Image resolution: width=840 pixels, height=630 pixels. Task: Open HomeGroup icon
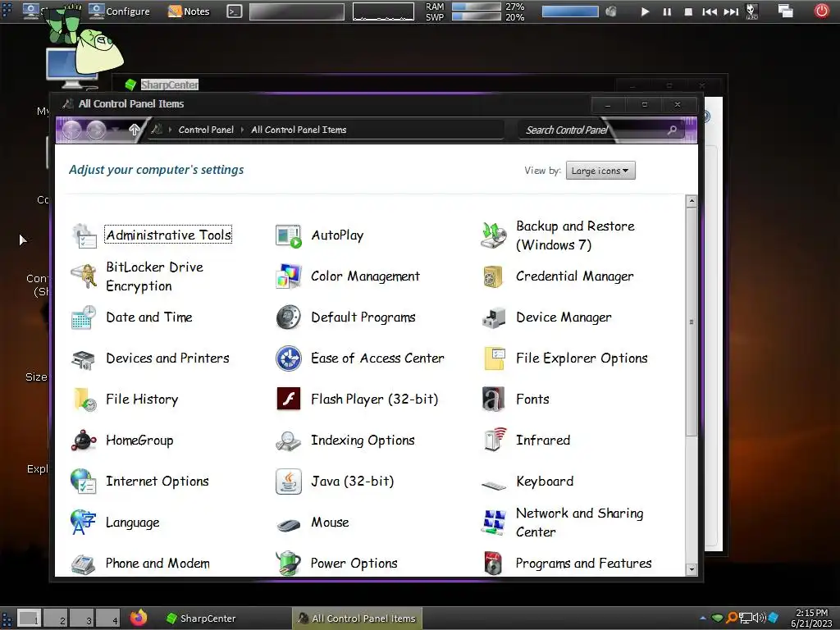coord(84,441)
